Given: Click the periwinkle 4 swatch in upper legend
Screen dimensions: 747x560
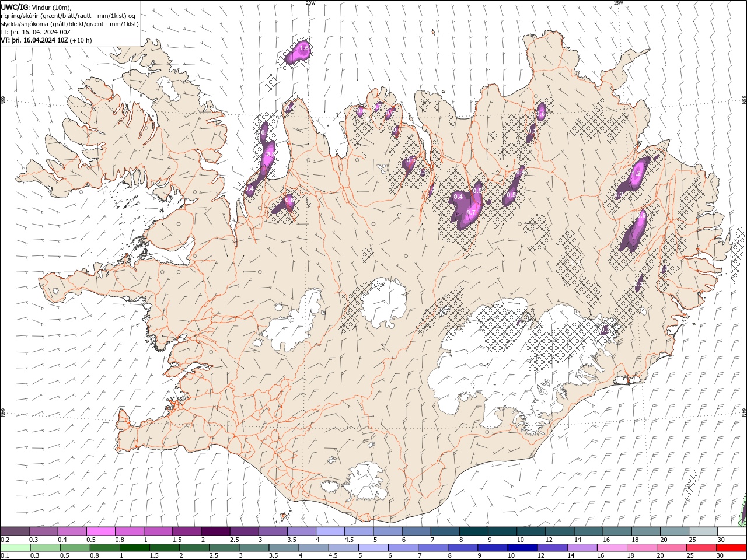Looking at the screenshot, I should tap(330, 531).
